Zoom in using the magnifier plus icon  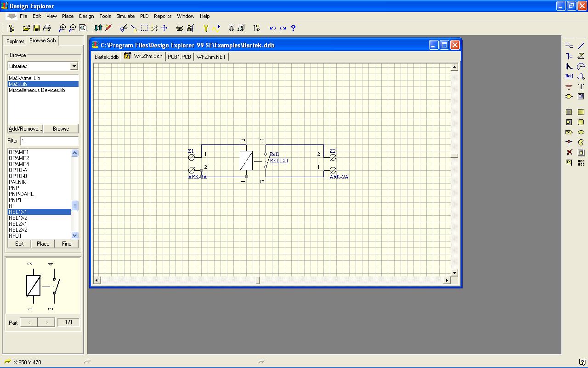tap(62, 28)
